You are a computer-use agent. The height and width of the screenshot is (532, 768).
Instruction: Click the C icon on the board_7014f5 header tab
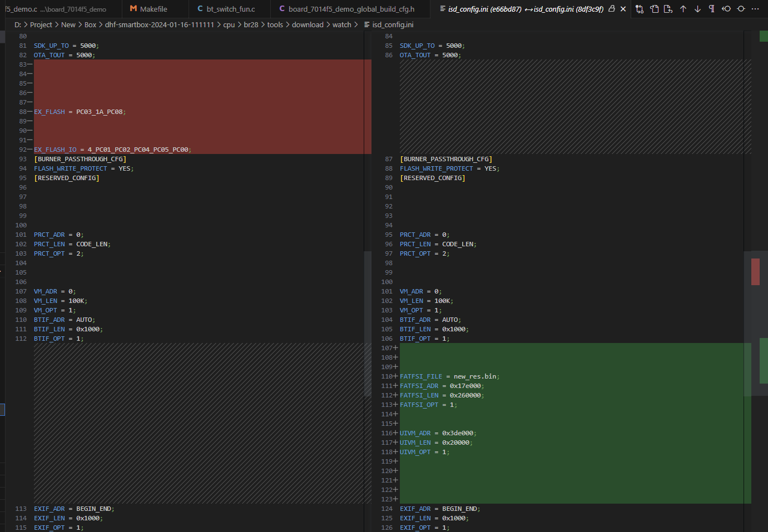(x=282, y=9)
